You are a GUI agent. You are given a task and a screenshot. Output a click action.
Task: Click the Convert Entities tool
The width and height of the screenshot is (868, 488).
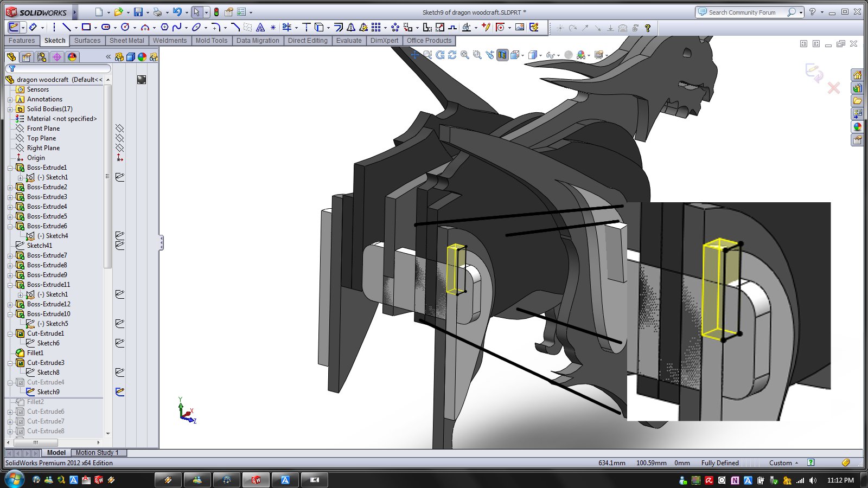point(319,27)
